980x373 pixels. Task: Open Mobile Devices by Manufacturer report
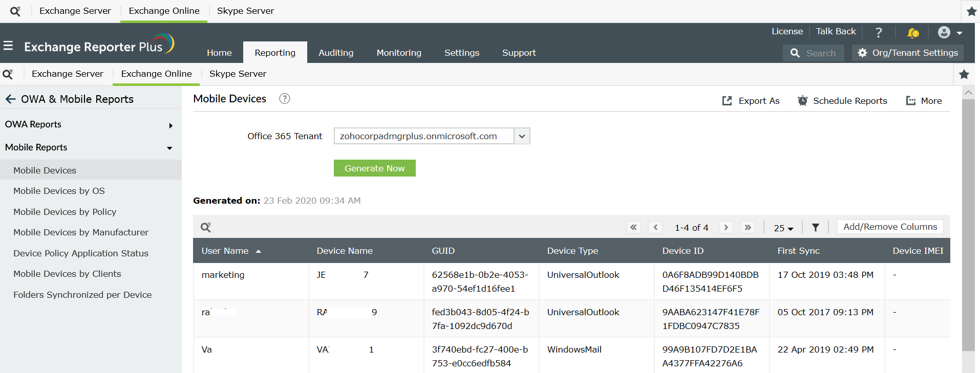point(81,232)
